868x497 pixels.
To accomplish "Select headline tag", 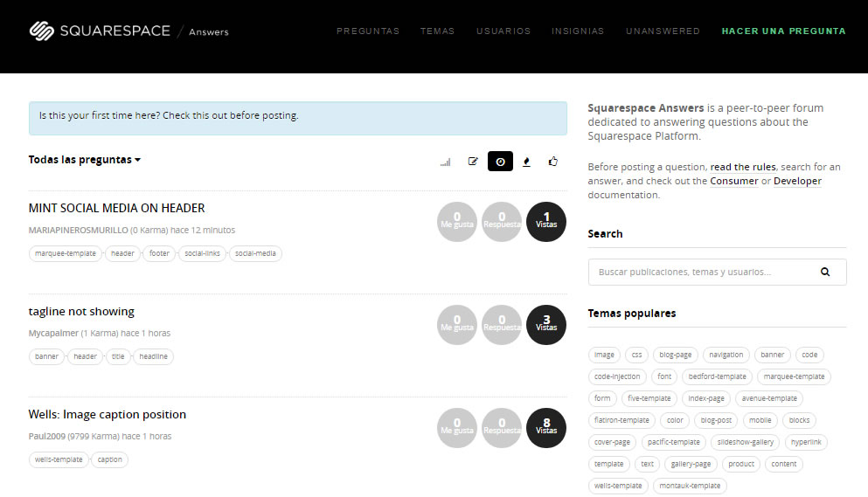I will coord(153,356).
